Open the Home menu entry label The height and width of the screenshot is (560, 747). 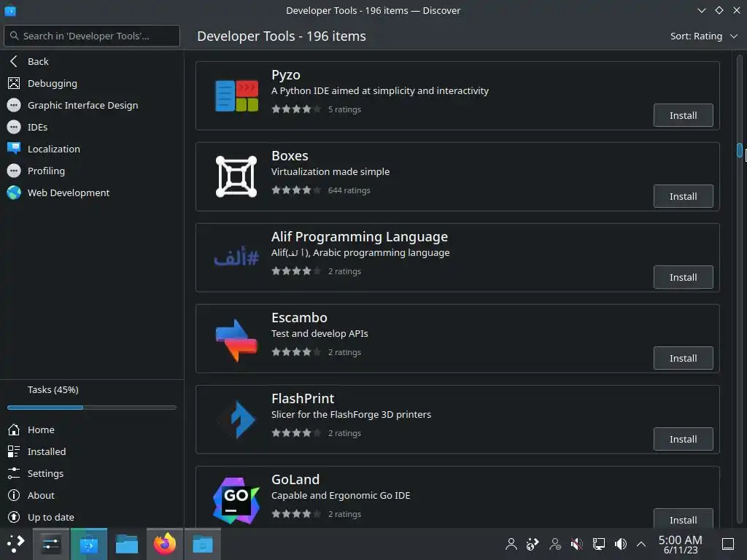[x=41, y=429]
